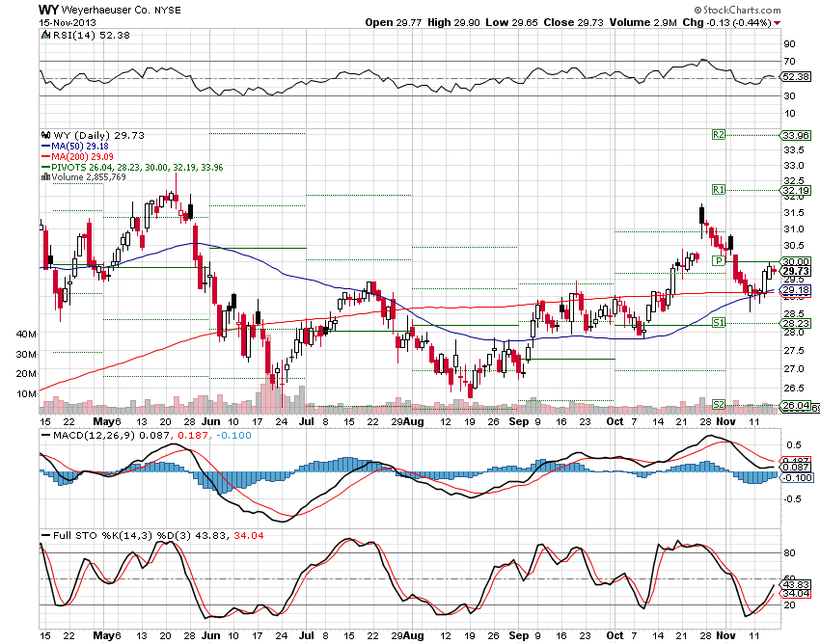Click the Weyerhaeuser Co. company name
Screen dimensions: 820x644
pyautogui.click(x=106, y=10)
